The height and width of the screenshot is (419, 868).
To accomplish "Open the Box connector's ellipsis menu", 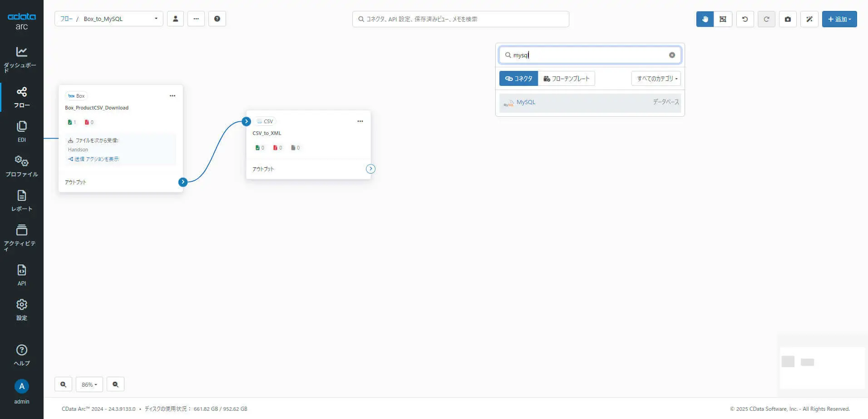I will 173,96.
